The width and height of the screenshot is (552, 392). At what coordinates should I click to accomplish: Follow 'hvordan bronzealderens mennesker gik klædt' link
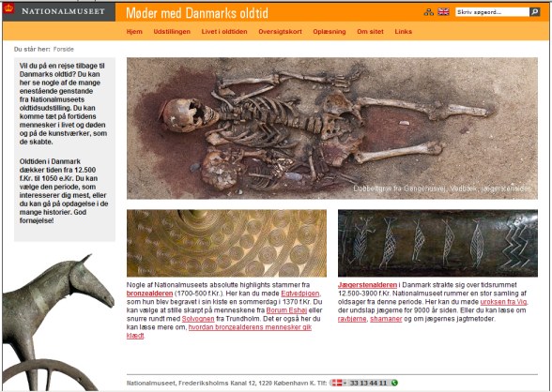[x=219, y=332]
